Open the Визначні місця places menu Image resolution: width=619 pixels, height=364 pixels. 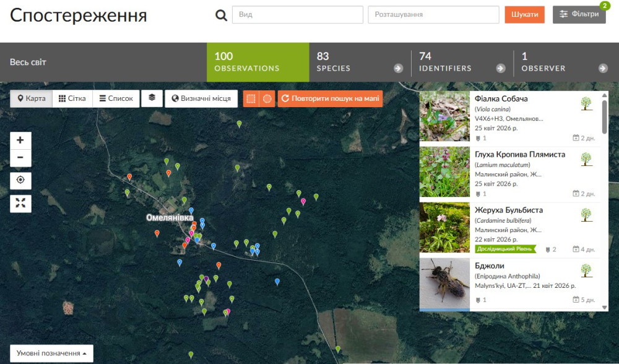pos(201,98)
